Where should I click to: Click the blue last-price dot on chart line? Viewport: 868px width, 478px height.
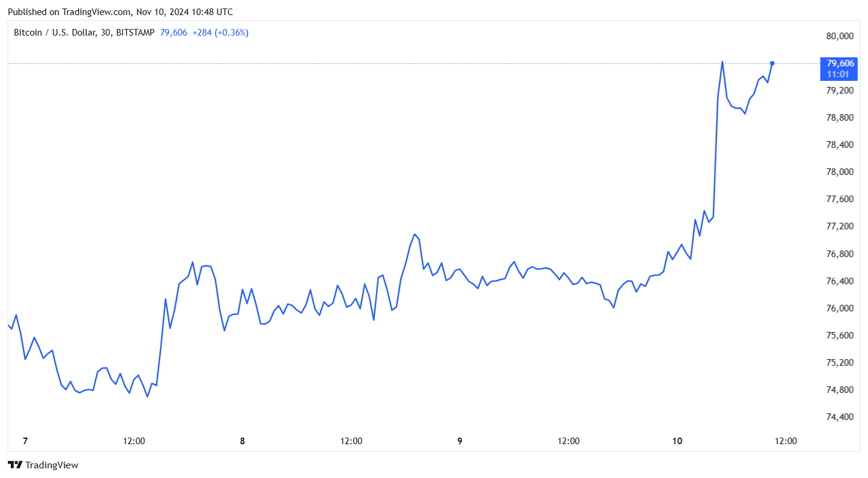tap(772, 63)
